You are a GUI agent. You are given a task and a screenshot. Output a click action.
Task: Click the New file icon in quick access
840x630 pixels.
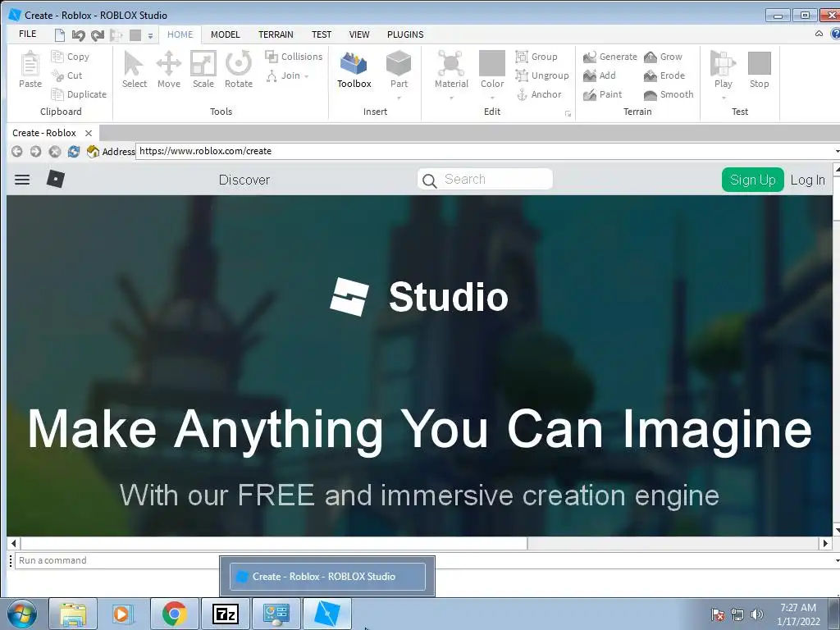coord(60,35)
